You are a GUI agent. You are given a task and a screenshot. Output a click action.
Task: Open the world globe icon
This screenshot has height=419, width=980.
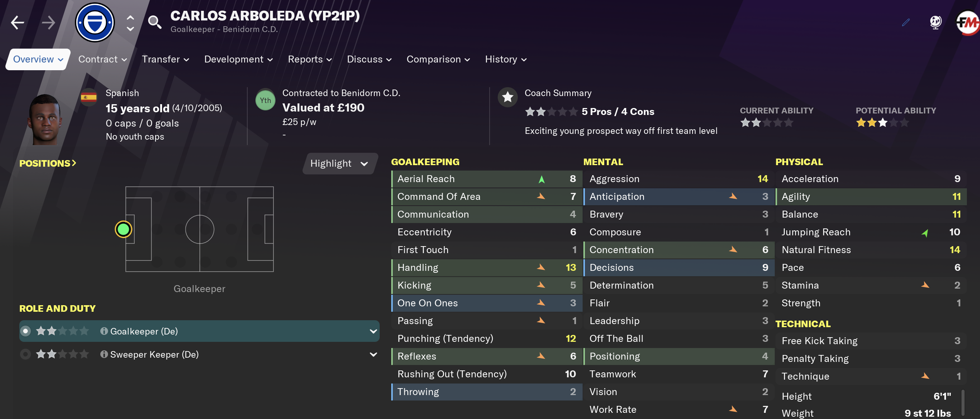(936, 22)
